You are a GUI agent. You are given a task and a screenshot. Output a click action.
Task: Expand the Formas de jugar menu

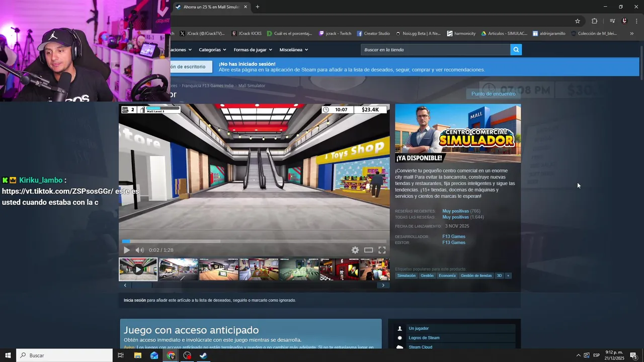pyautogui.click(x=253, y=50)
